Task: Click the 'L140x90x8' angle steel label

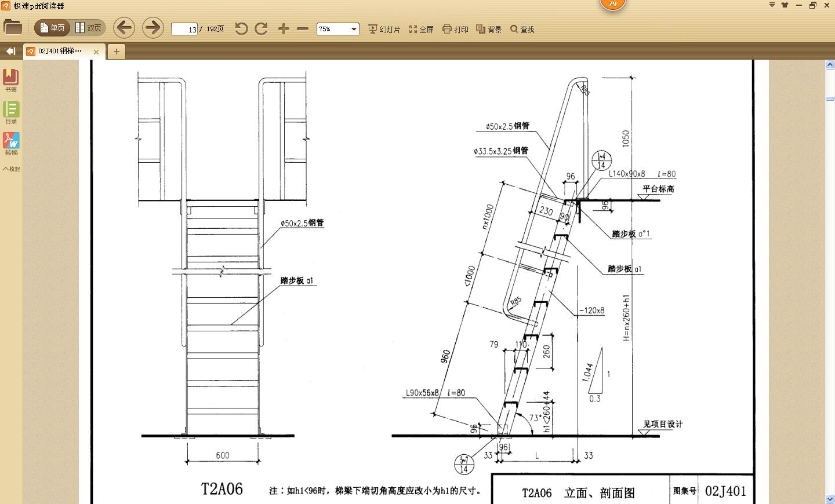Action: (627, 174)
